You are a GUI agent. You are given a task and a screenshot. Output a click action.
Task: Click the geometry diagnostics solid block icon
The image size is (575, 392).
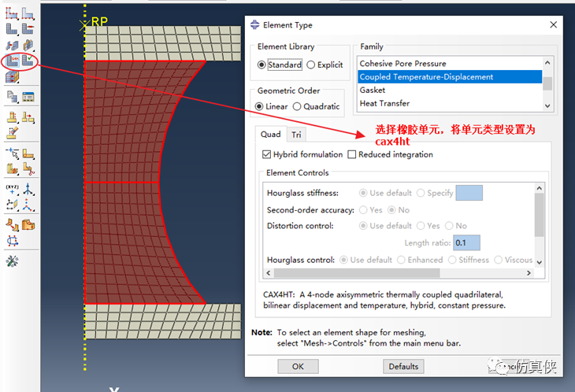[28, 224]
